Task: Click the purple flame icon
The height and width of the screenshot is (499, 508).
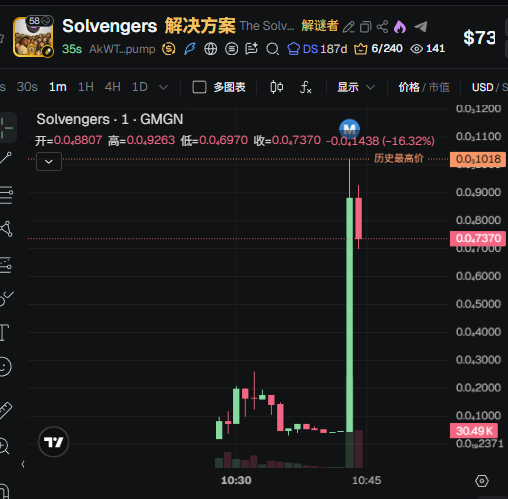Action: click(x=400, y=27)
